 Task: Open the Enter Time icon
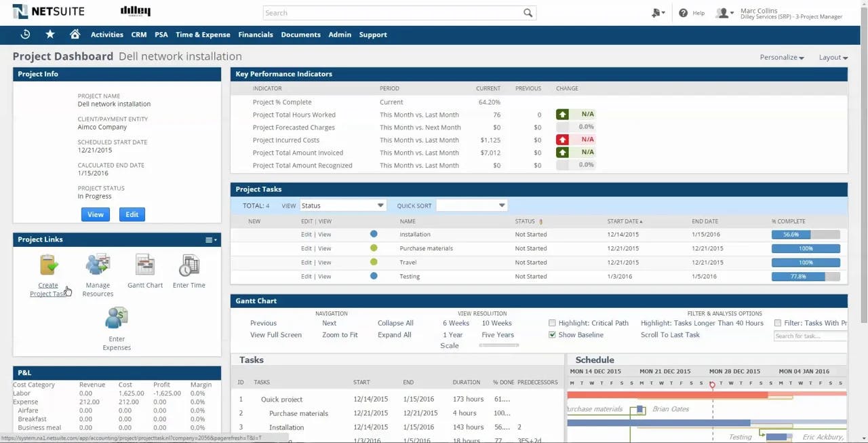point(189,265)
